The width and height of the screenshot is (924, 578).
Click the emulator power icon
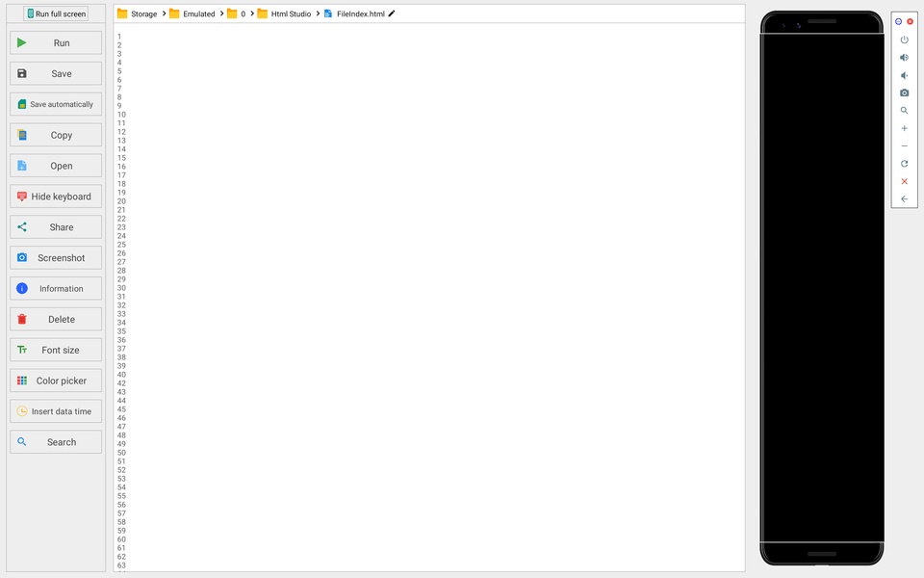[x=904, y=39]
